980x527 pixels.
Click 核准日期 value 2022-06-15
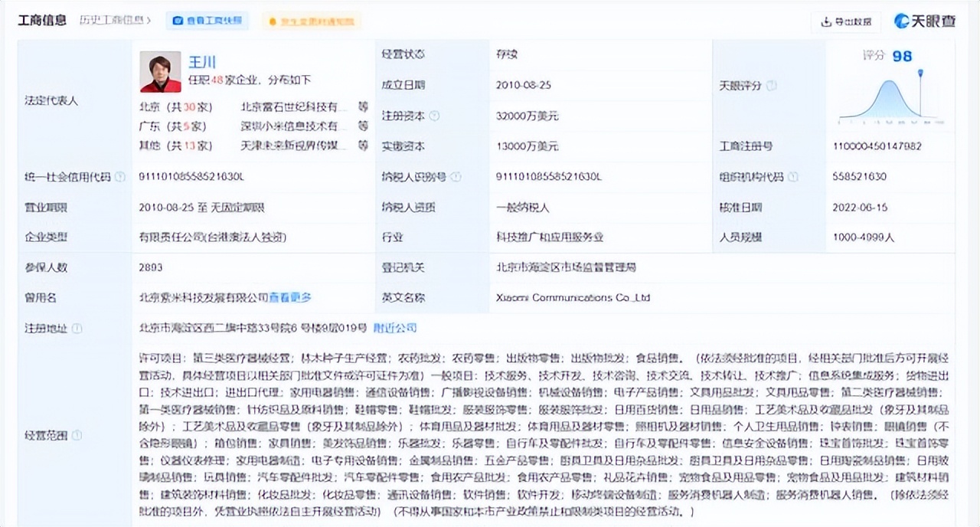(861, 207)
